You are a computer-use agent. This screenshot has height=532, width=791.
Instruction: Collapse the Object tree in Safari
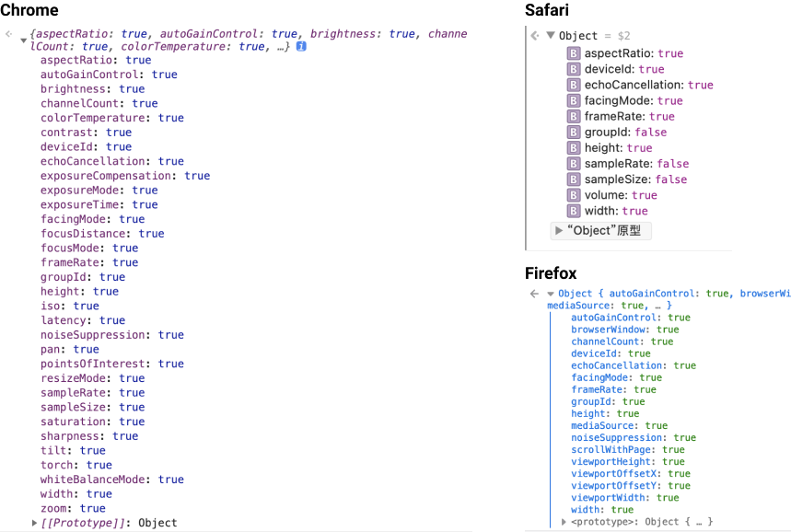coord(551,35)
